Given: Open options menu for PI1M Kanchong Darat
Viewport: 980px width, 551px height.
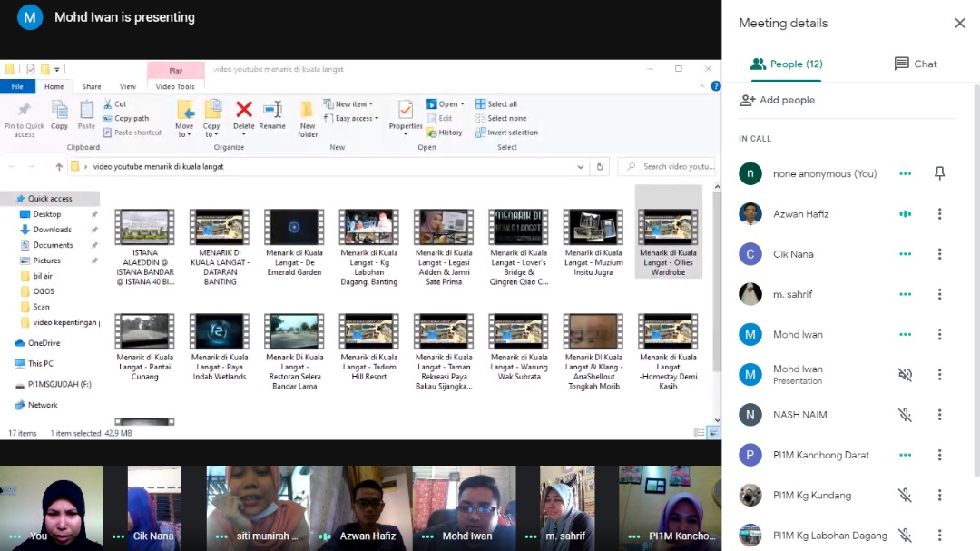Looking at the screenshot, I should (939, 455).
